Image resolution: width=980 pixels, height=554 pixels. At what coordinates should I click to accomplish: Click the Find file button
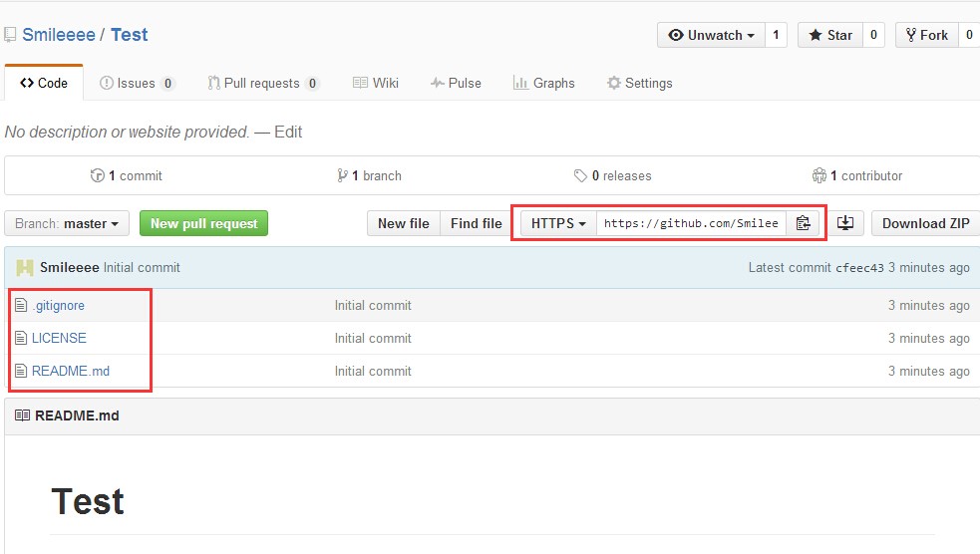[477, 223]
